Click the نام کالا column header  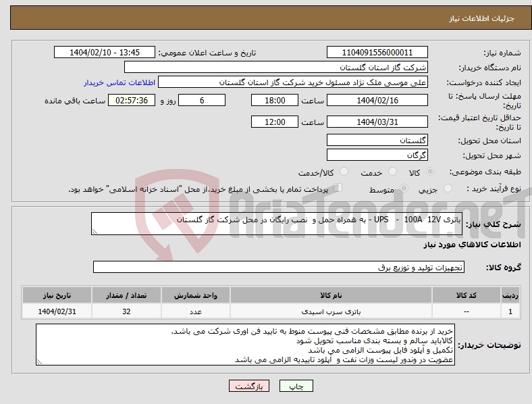point(331,295)
